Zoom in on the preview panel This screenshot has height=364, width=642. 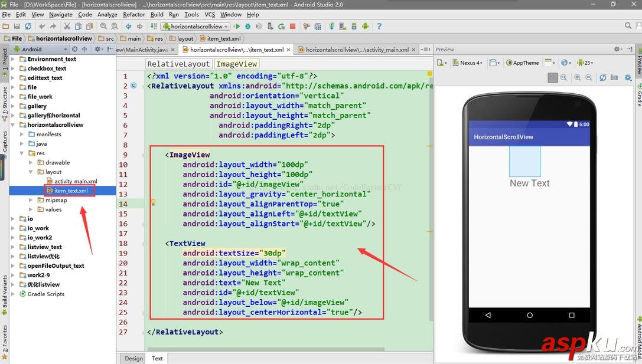(577, 77)
